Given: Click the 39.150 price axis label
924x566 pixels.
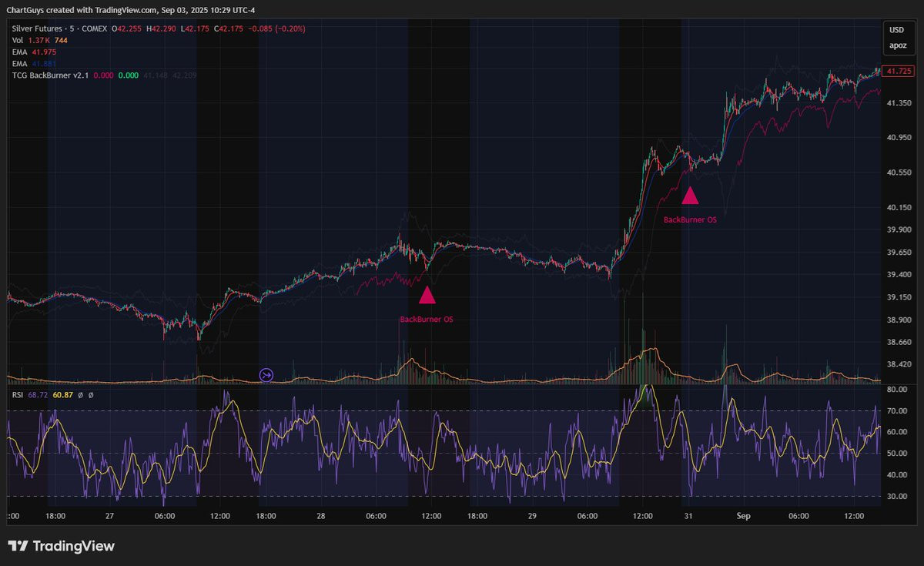Looking at the screenshot, I should (898, 296).
